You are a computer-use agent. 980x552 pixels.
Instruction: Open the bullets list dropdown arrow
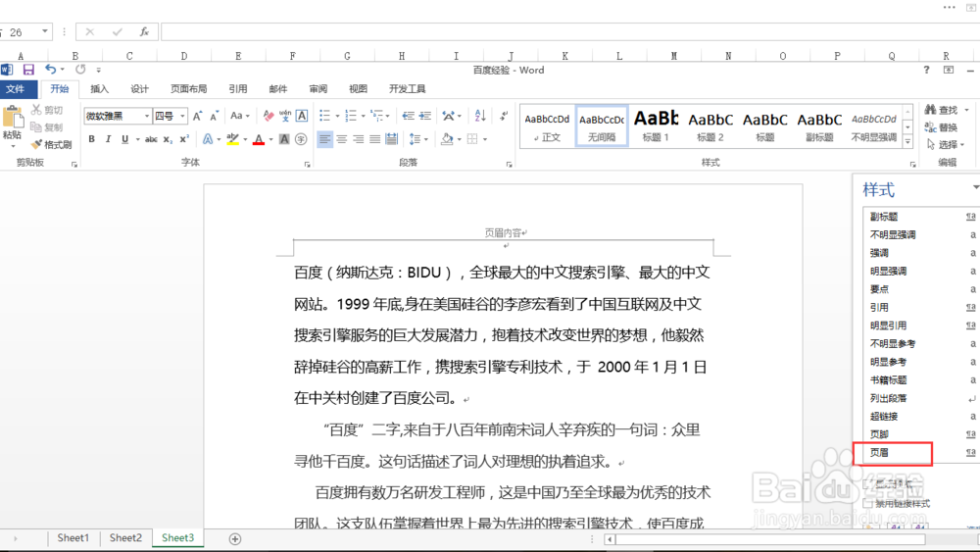337,116
